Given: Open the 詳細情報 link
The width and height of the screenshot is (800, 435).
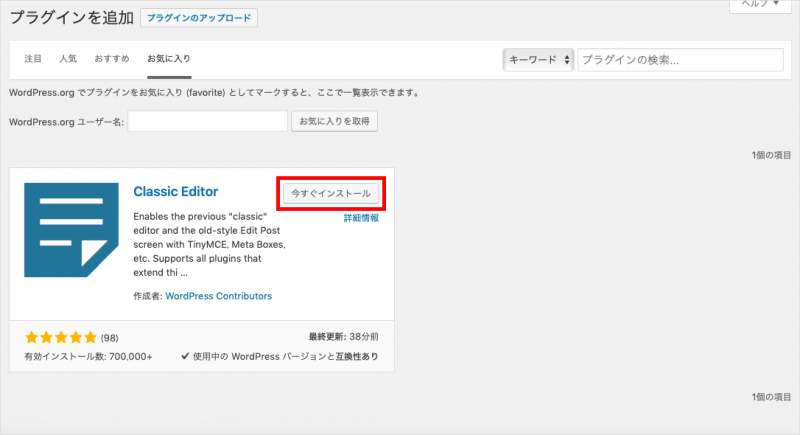Looking at the screenshot, I should click(x=361, y=218).
